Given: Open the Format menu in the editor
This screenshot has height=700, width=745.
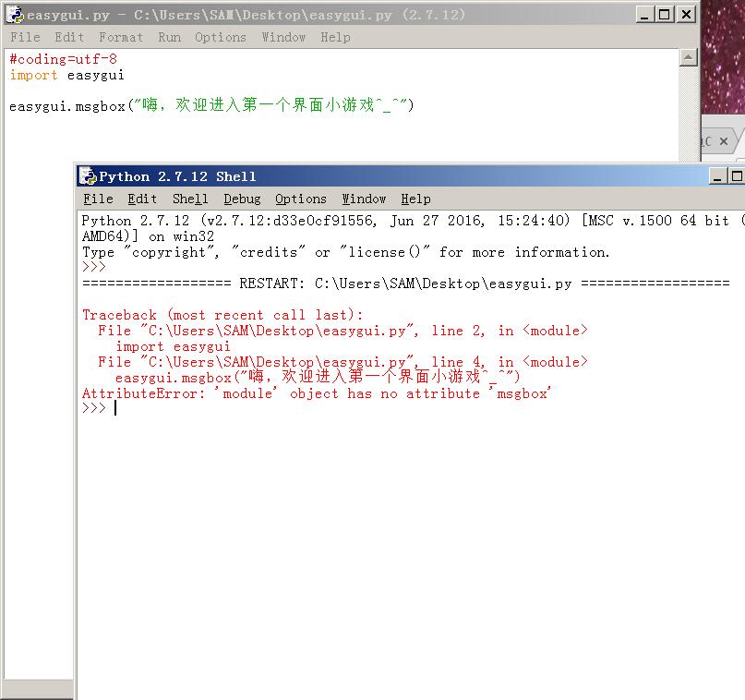Looking at the screenshot, I should (x=121, y=37).
